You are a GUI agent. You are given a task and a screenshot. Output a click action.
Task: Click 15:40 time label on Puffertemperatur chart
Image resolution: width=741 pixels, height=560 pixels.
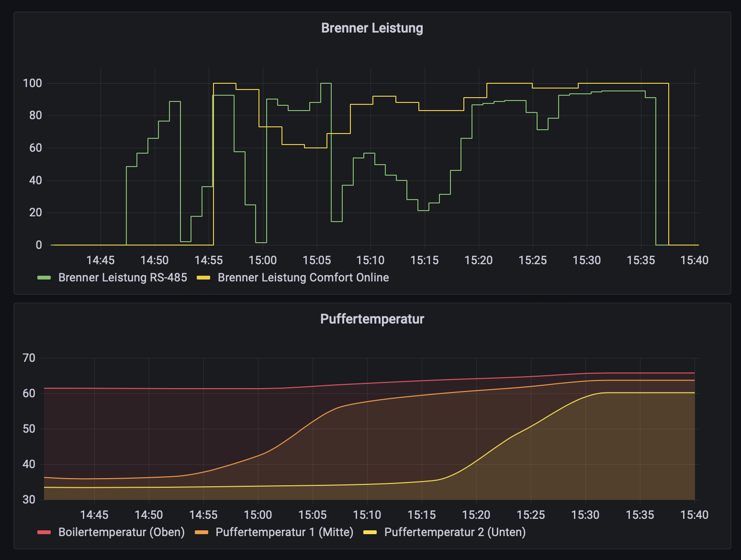694,515
